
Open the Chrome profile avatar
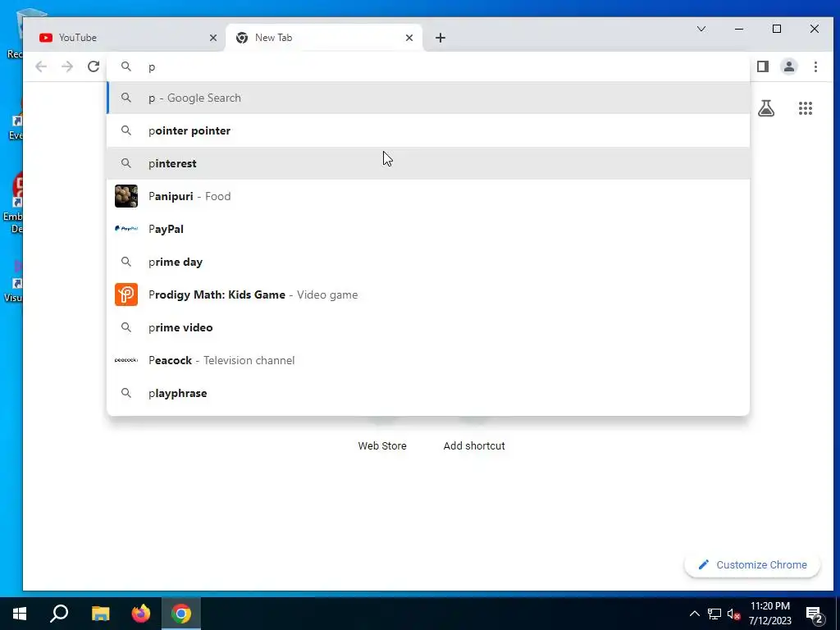pos(789,66)
